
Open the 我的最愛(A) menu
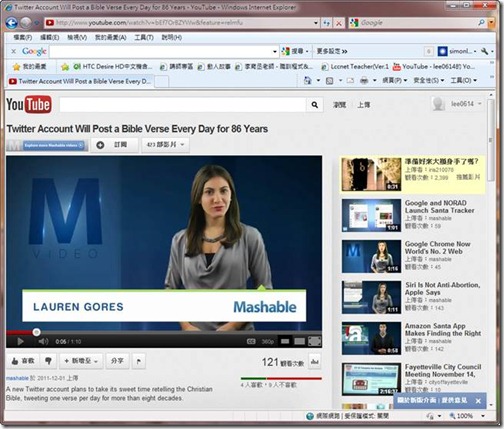coord(111,37)
